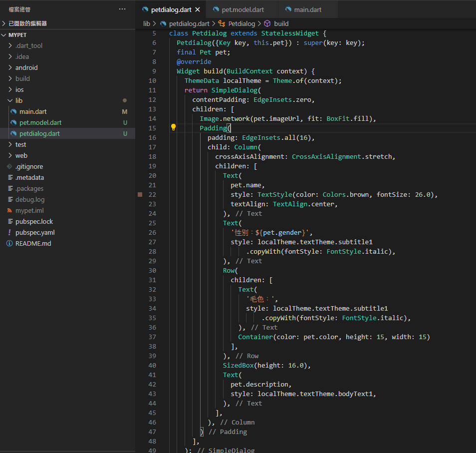Collapse the lib folder
The width and height of the screenshot is (476, 453).
[x=19, y=100]
